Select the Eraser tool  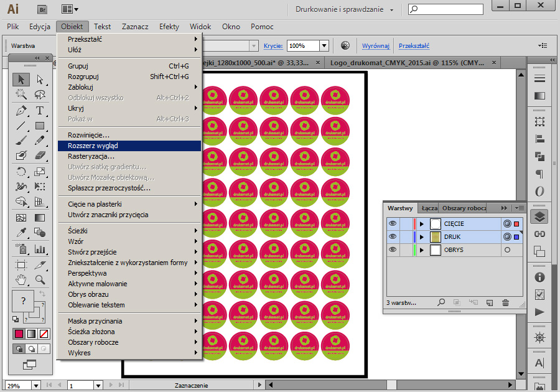[40, 156]
